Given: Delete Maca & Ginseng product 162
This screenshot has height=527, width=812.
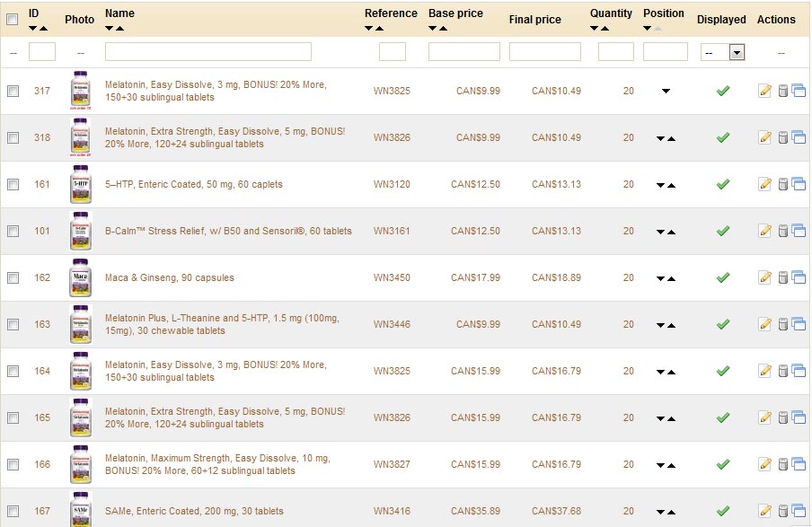Looking at the screenshot, I should pyautogui.click(x=783, y=277).
